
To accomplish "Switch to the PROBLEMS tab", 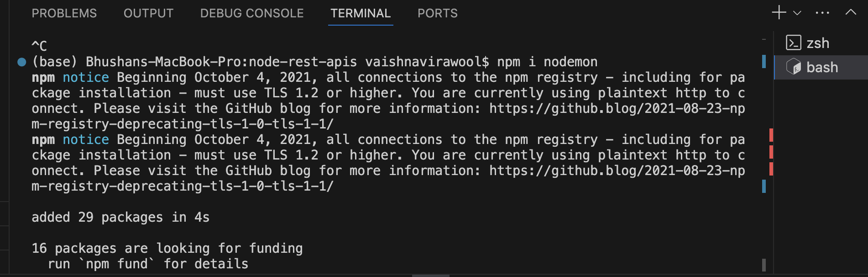I will click(x=64, y=13).
